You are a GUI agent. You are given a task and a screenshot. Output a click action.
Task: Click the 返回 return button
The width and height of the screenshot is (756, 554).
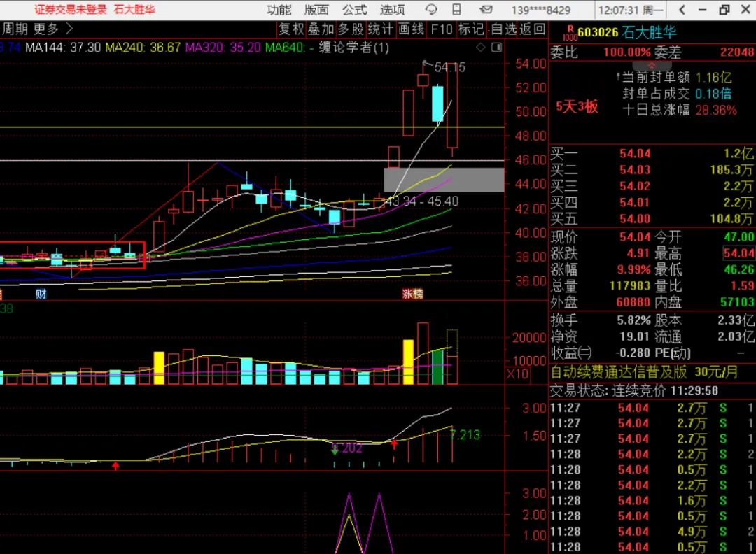pos(532,29)
